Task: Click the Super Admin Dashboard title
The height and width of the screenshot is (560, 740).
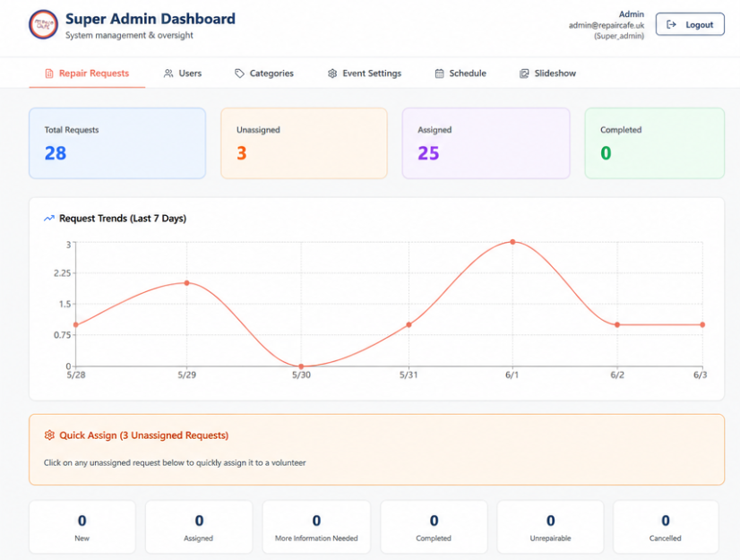Action: (x=151, y=19)
